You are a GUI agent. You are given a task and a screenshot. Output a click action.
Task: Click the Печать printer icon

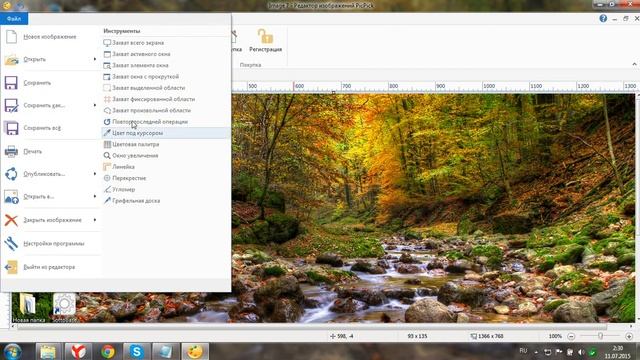[x=11, y=151]
